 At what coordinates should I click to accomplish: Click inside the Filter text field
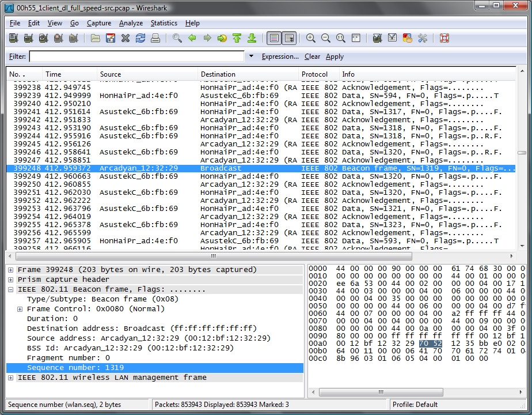pyautogui.click(x=137, y=56)
